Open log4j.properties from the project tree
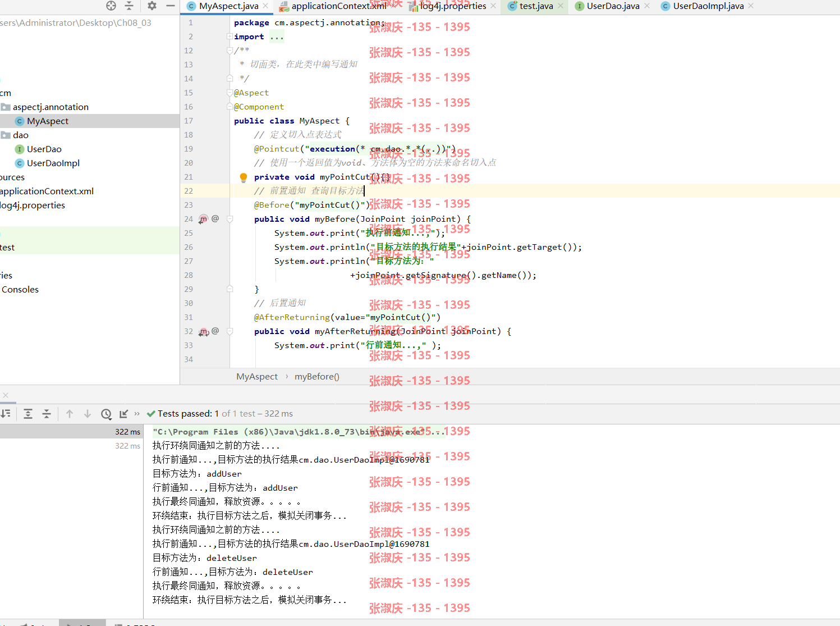The height and width of the screenshot is (626, 840). click(33, 205)
